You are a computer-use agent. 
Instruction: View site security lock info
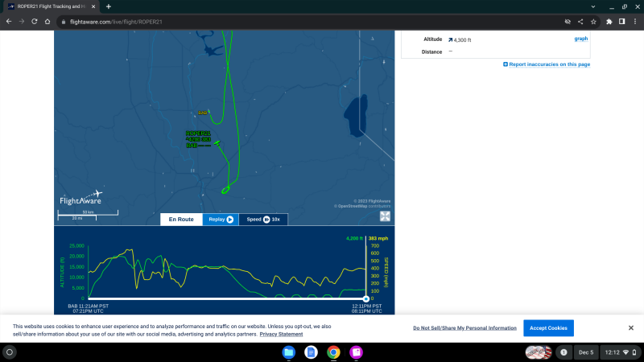64,22
